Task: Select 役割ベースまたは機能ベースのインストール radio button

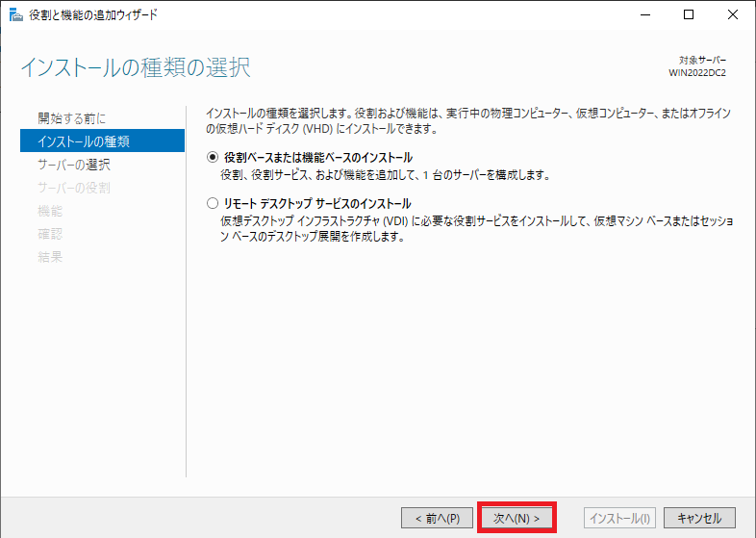Action: (213, 157)
